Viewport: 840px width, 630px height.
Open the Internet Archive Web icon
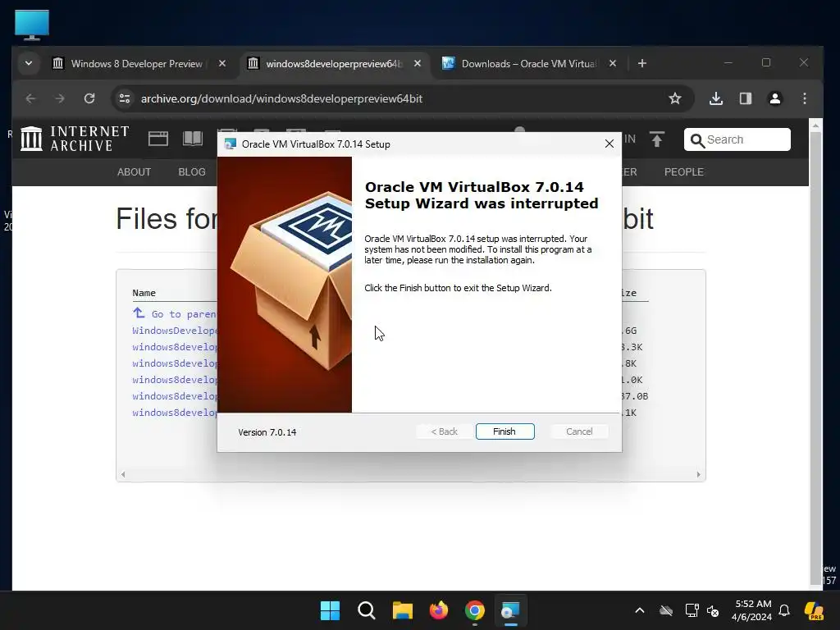tap(158, 139)
